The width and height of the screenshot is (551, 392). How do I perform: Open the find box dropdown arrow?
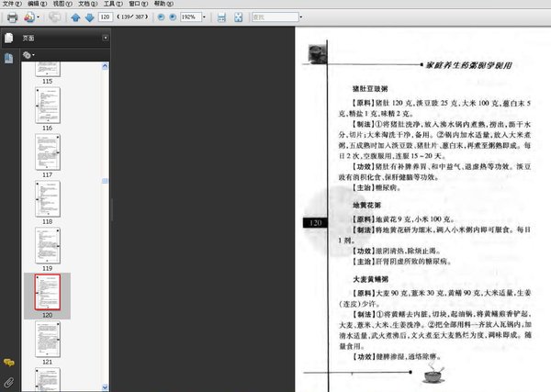click(301, 17)
